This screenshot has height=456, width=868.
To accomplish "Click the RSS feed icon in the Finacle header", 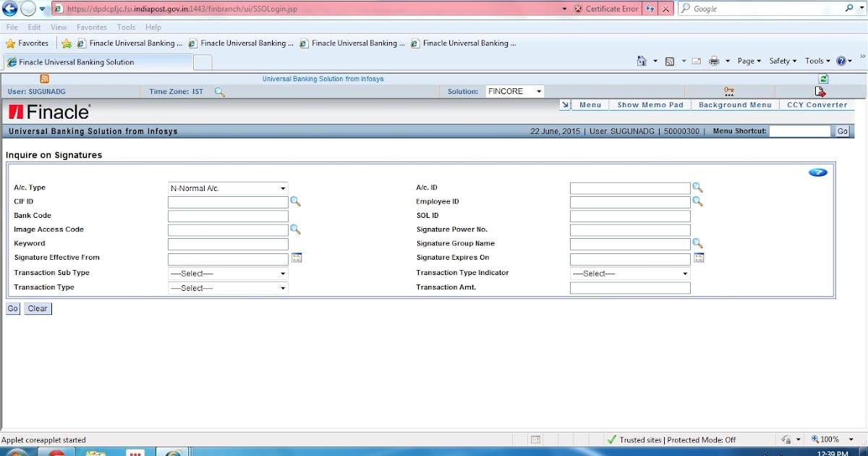I will click(44, 79).
